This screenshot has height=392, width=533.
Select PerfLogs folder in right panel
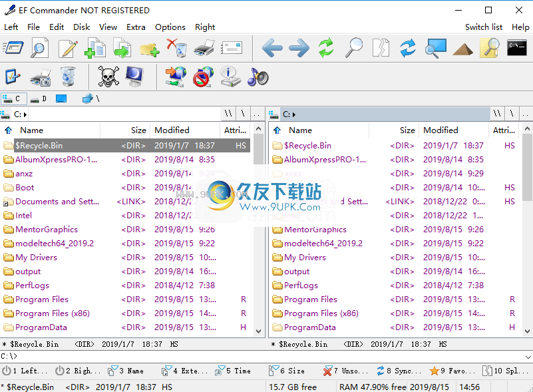pos(396,286)
